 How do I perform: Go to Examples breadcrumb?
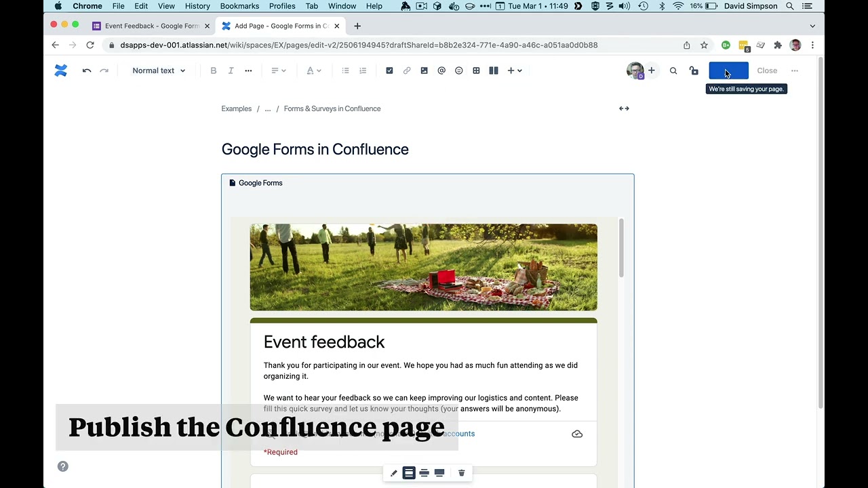[237, 108]
